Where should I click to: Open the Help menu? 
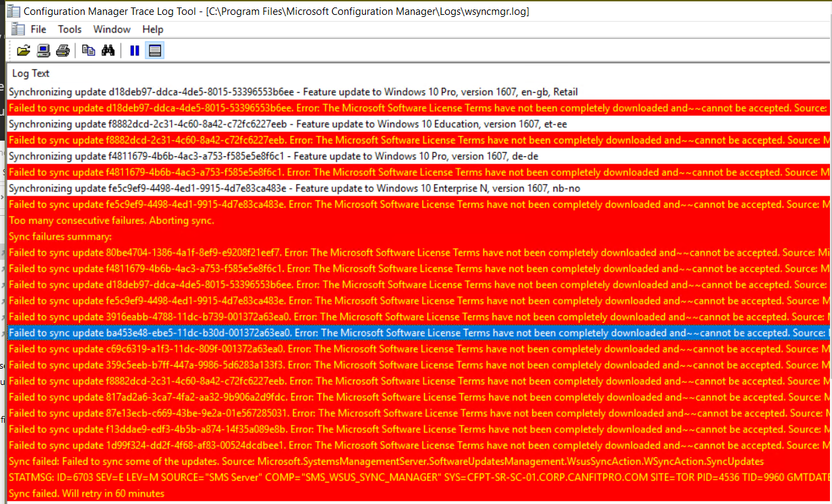[x=153, y=29]
